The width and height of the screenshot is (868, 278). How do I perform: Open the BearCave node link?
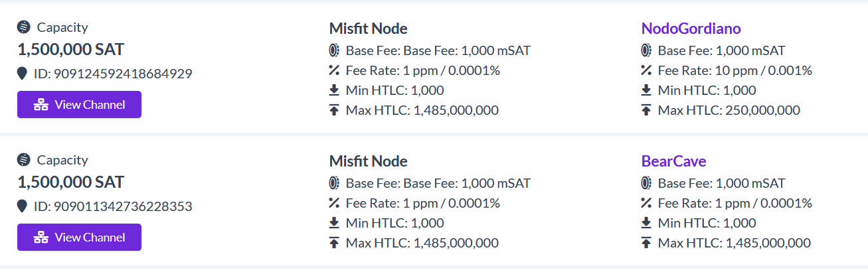click(x=673, y=161)
